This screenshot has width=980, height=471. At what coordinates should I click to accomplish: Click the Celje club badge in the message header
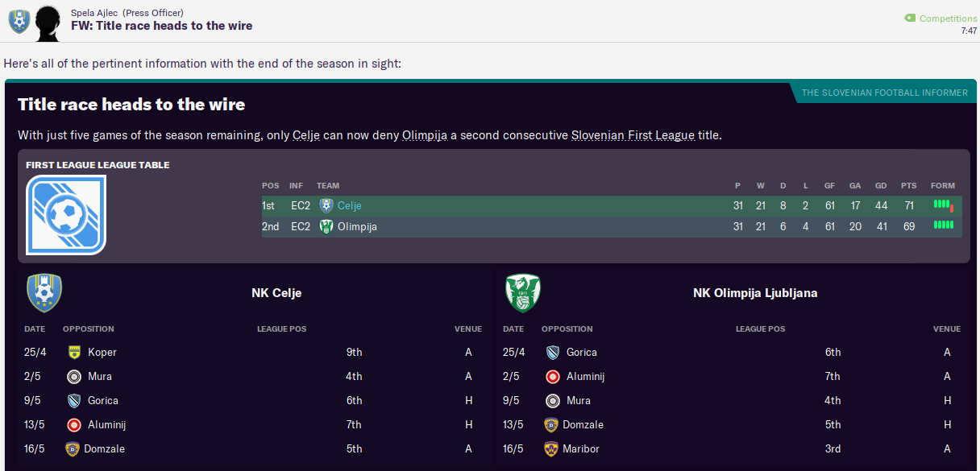tap(19, 22)
